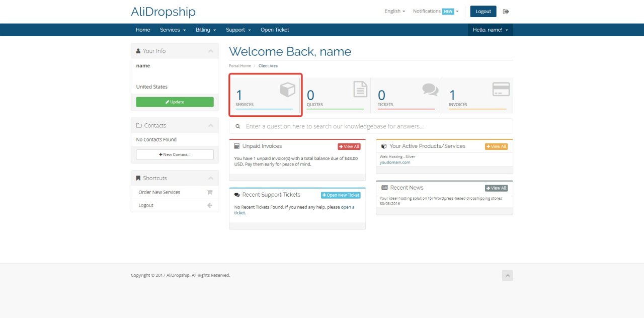
Task: Click the Invoices credit card icon tile
Action: click(x=501, y=89)
